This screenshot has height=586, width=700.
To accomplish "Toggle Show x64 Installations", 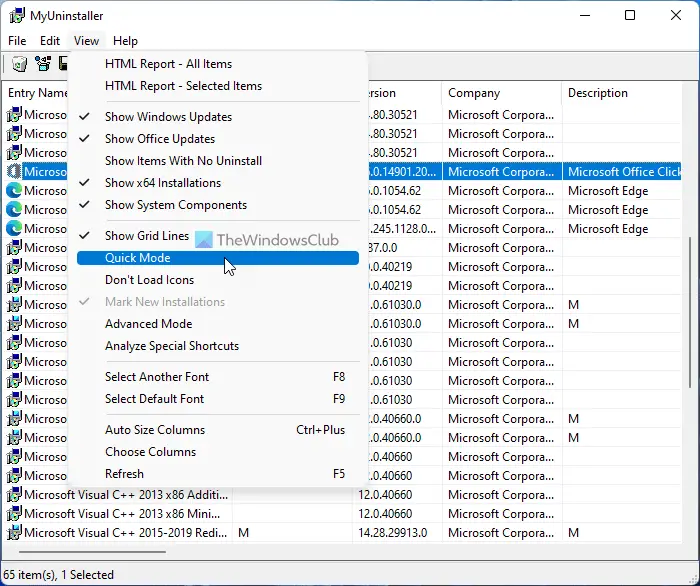I will pos(218,183).
